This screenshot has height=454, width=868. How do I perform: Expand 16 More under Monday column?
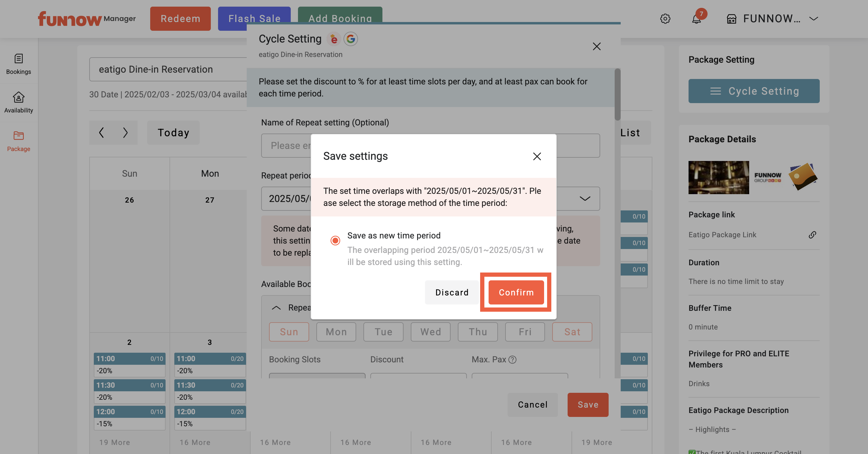195,443
